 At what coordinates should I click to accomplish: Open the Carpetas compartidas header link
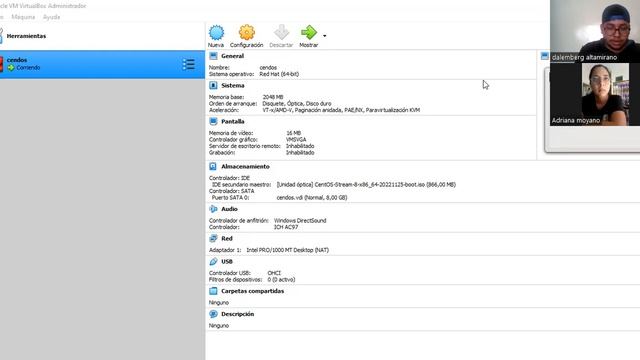point(253,291)
